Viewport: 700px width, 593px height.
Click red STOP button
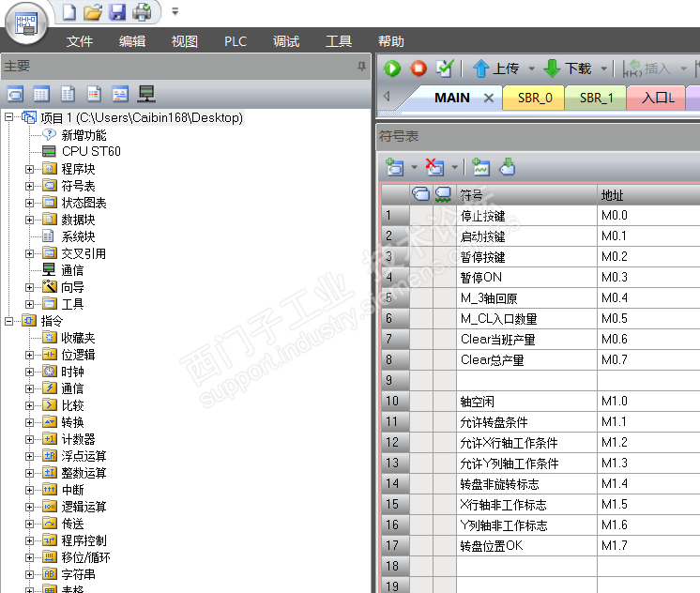point(418,68)
